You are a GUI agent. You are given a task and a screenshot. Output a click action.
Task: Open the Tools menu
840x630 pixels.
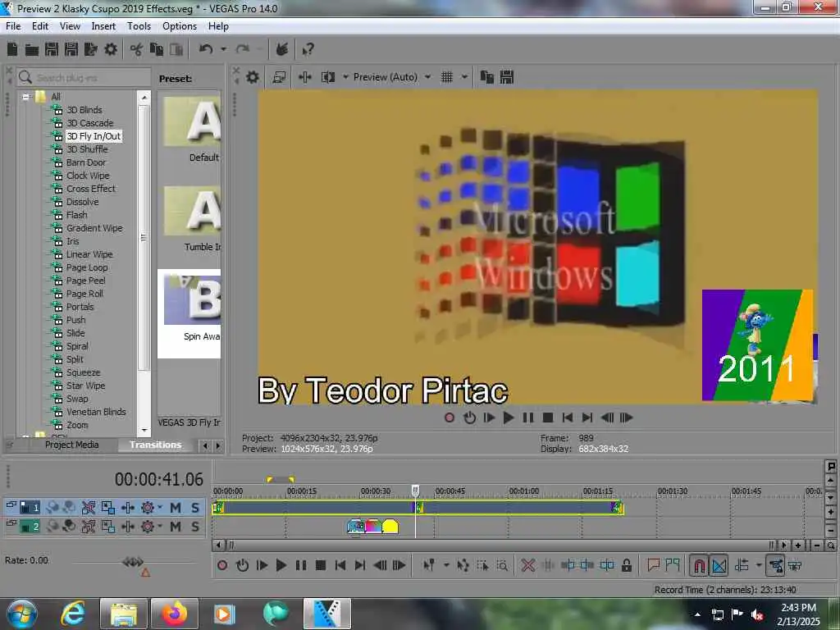pos(139,26)
